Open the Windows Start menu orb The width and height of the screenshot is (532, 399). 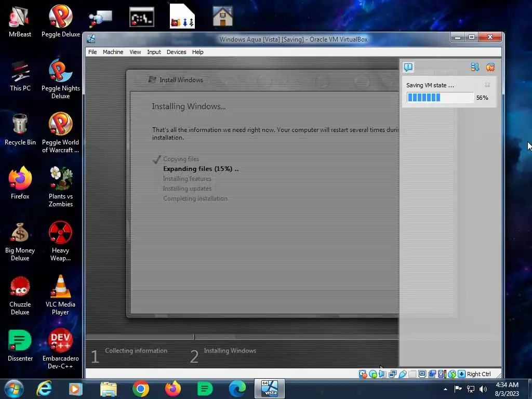pos(14,389)
